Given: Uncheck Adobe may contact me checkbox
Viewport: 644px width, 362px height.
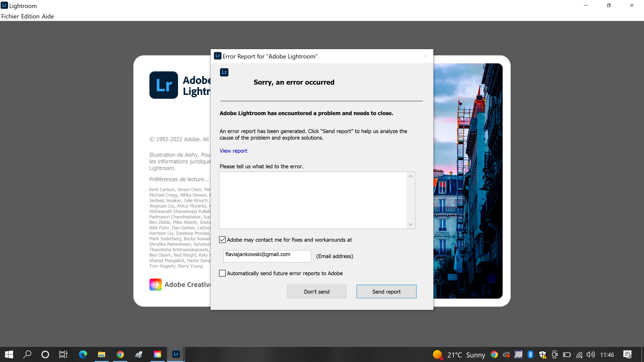Looking at the screenshot, I should pyautogui.click(x=222, y=240).
